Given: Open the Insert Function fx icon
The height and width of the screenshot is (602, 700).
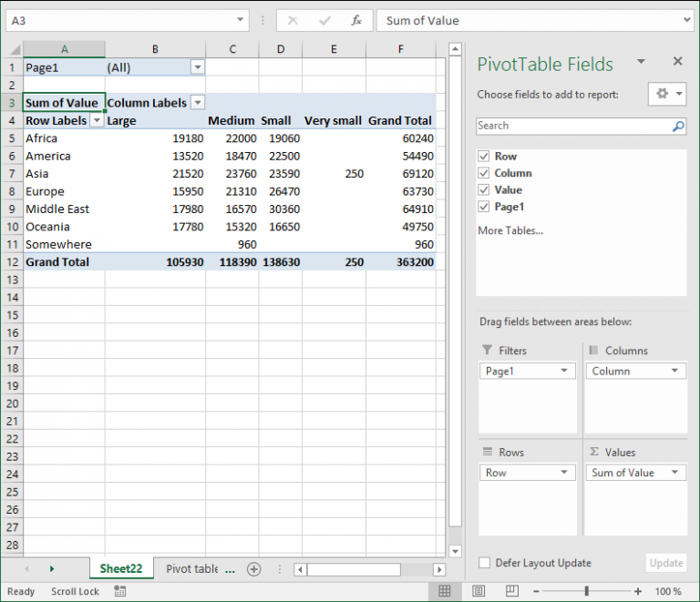Looking at the screenshot, I should [x=356, y=21].
